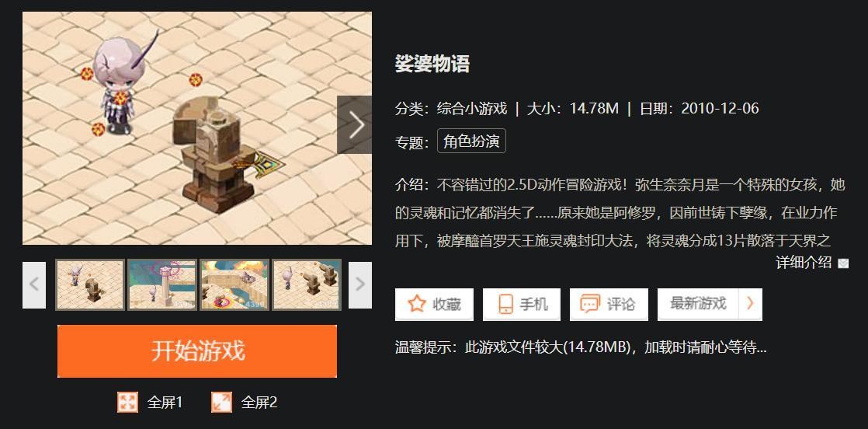The height and width of the screenshot is (429, 868).
Task: Expand 详细介绍 to read full description
Action: 804,263
